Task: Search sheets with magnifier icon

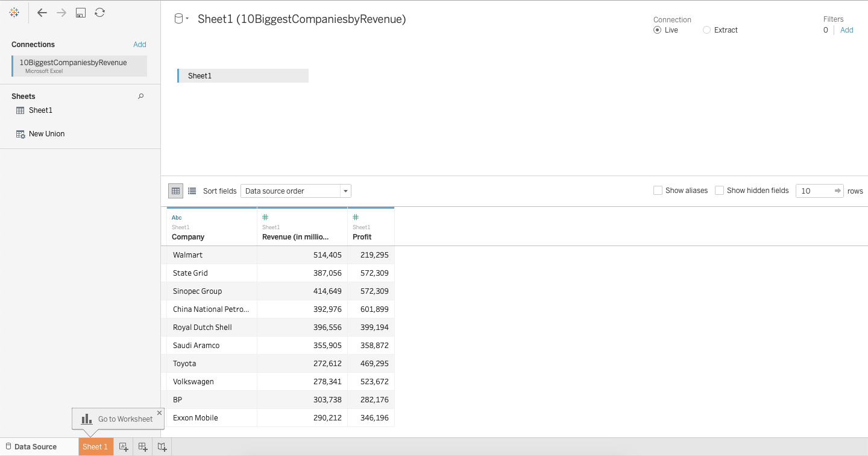Action: (141, 96)
